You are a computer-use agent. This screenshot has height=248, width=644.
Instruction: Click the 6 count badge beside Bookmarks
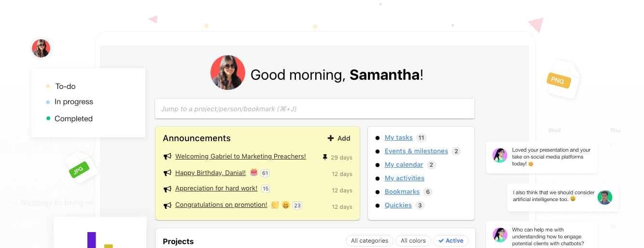427,192
